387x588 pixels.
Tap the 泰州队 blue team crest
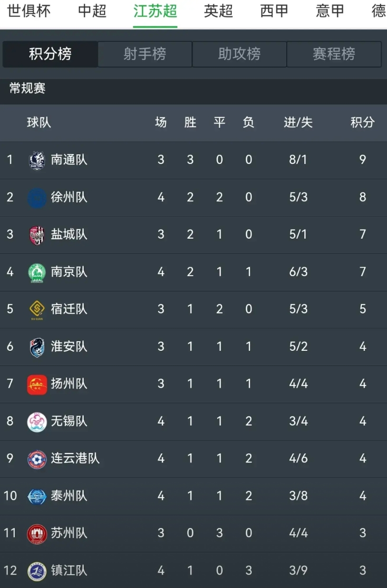(37, 496)
